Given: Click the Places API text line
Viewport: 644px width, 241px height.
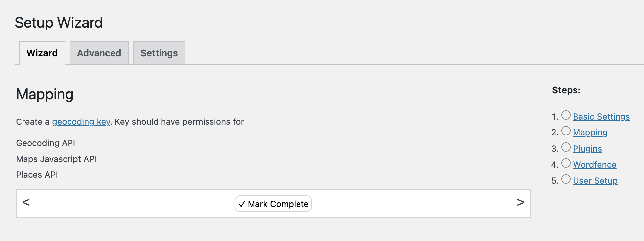Looking at the screenshot, I should [x=37, y=175].
